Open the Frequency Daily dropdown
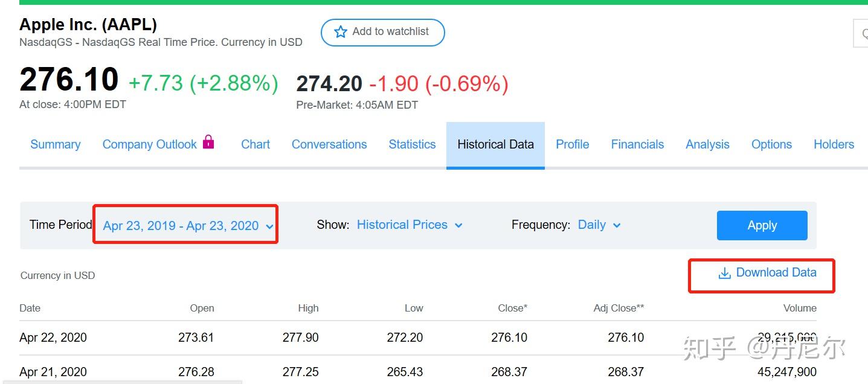Screen dimensions: 868x384 (599, 225)
